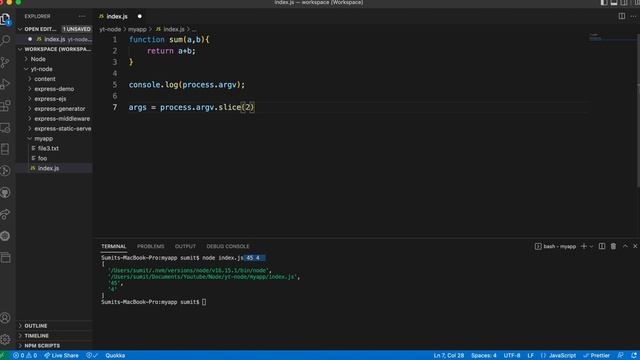Open the Manage gear settings
Viewport: 640px width, 360px height.
5,339
